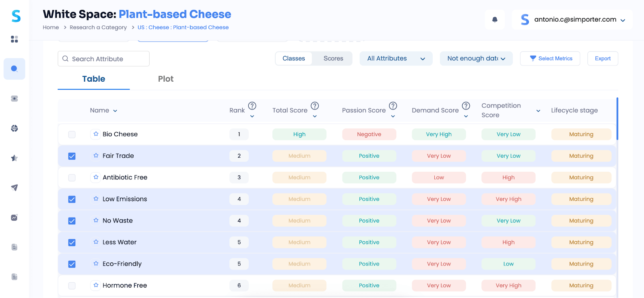Show help for Rank column
The image size is (644, 298).
[x=252, y=106]
